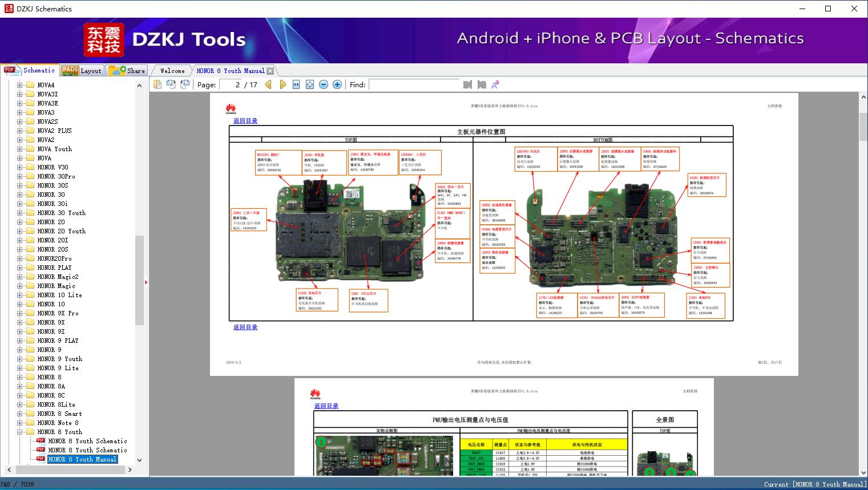The height and width of the screenshot is (490, 868).
Task: Click the folder icon next to HONOR Magic2
Action: pos(30,277)
